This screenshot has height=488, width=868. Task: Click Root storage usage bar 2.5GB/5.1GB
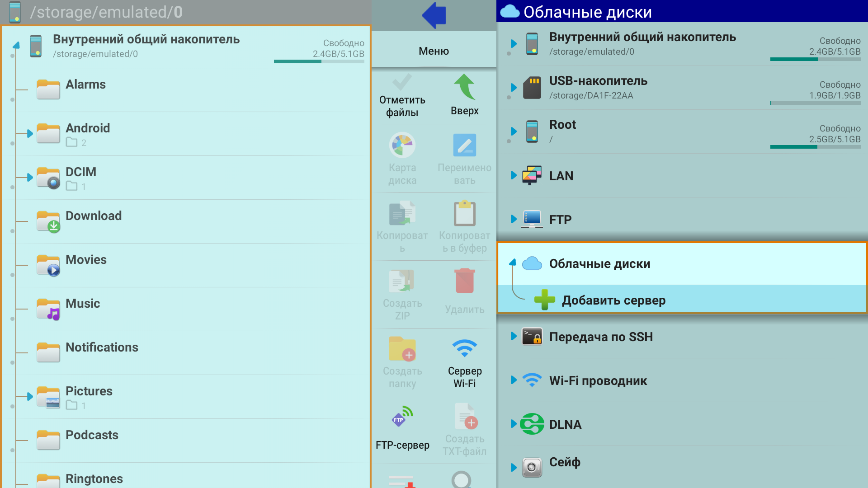(816, 147)
